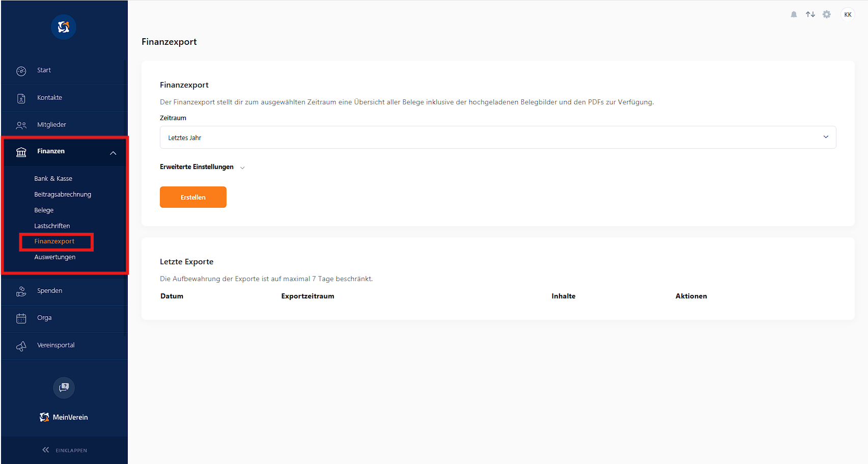Click the Orga calendar icon
868x464 pixels.
(x=21, y=318)
